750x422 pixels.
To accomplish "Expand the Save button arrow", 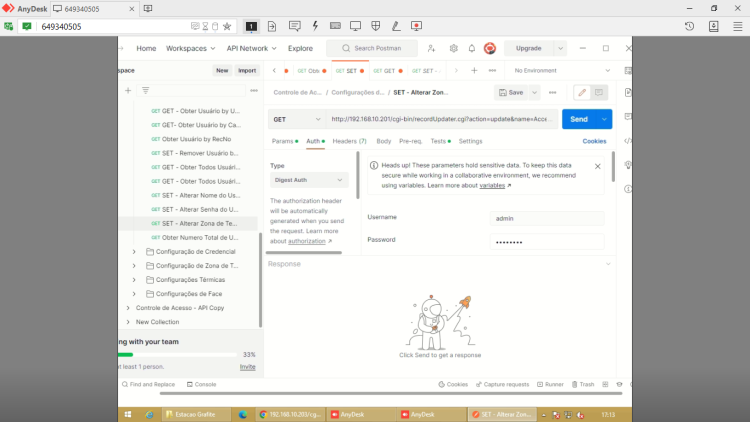I will coord(534,92).
